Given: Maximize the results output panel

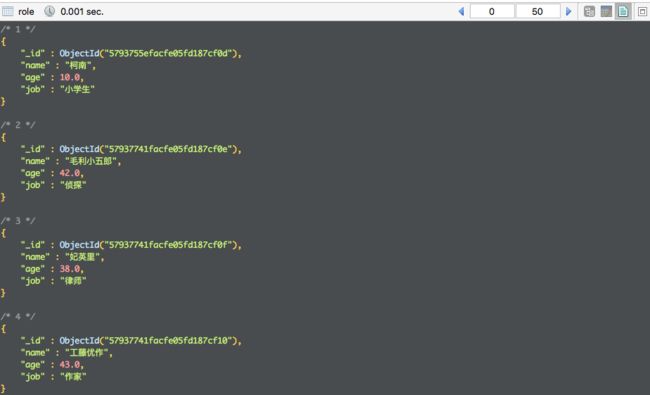Looking at the screenshot, I should pyautogui.click(x=642, y=12).
